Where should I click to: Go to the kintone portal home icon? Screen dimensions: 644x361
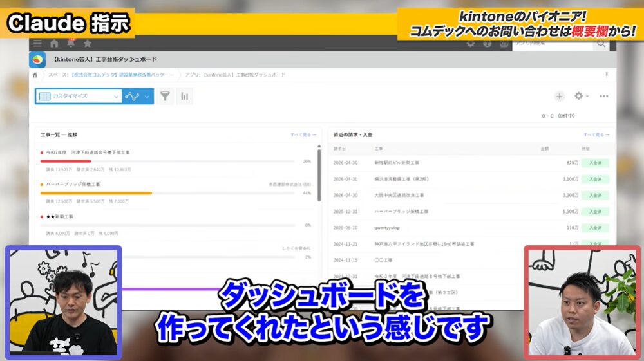pyautogui.click(x=54, y=43)
